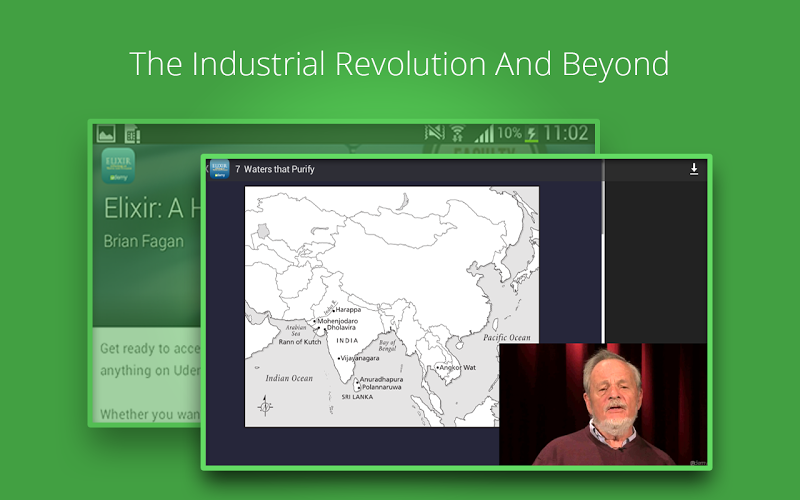The width and height of the screenshot is (800, 500).
Task: Tap the Bay of Bengal label on the map
Action: point(387,345)
